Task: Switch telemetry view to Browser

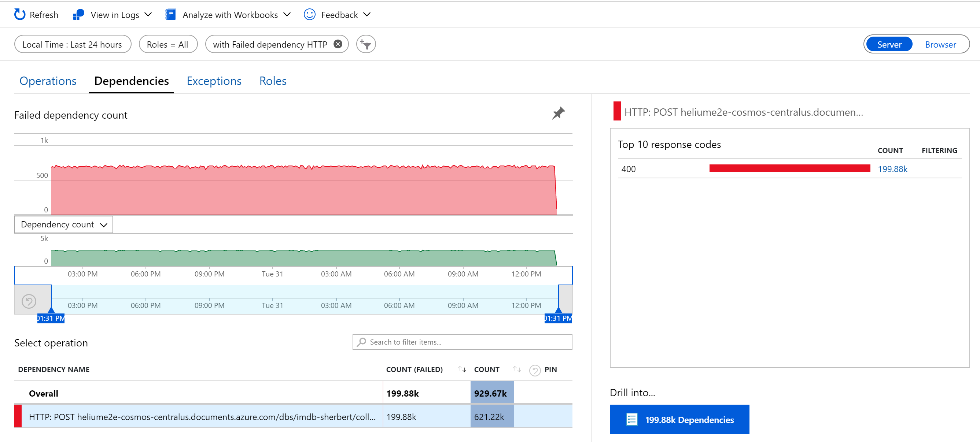Action: pyautogui.click(x=940, y=44)
